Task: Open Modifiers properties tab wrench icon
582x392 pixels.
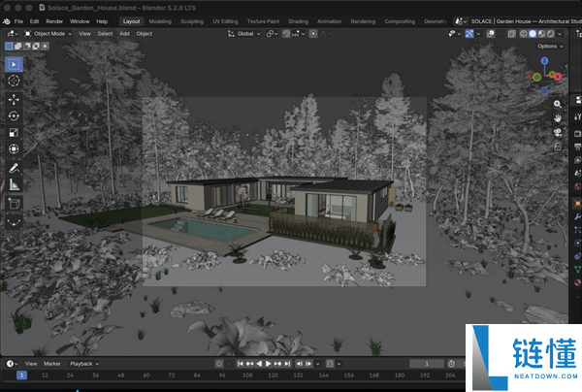Action: coord(577,216)
